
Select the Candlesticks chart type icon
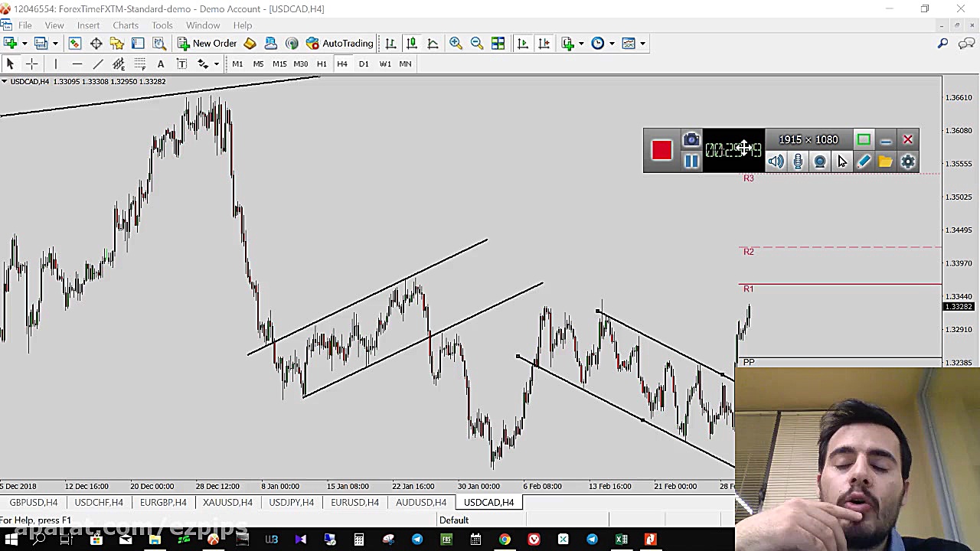[x=412, y=44]
